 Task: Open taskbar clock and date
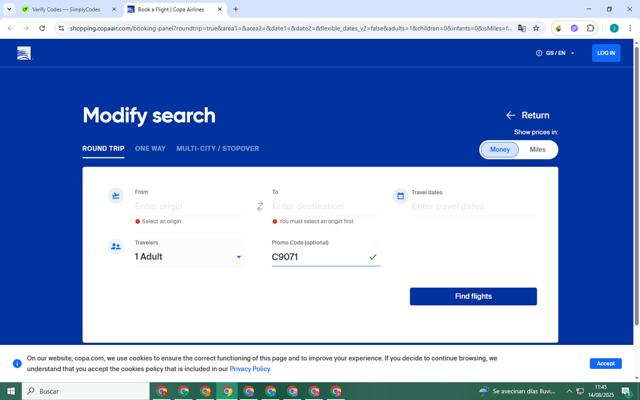point(600,391)
